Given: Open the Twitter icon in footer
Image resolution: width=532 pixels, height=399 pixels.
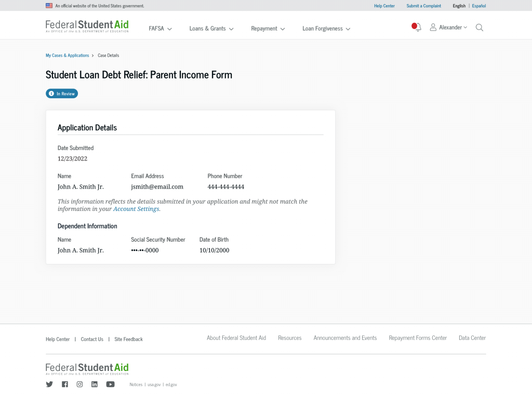Looking at the screenshot, I should coord(49,384).
